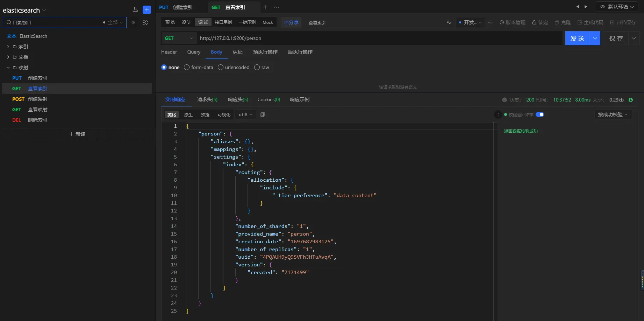Click the 发送 send button

pos(577,38)
